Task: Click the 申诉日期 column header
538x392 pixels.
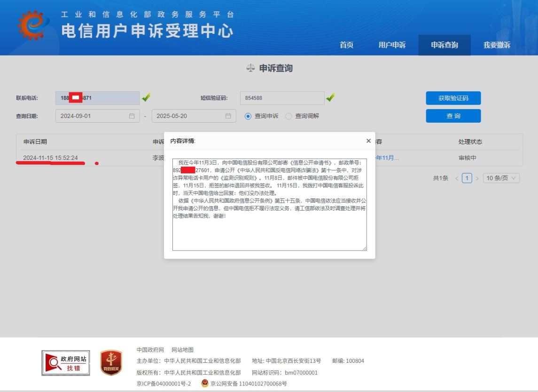Action: 35,142
